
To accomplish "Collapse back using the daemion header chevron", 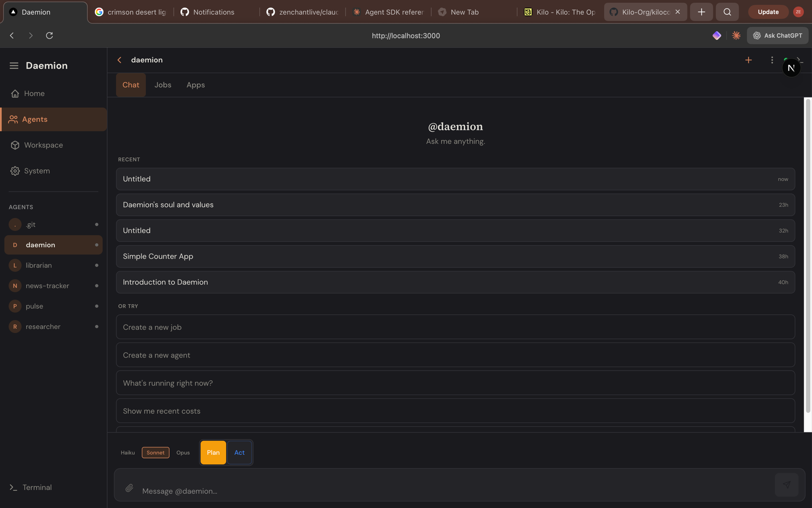I will point(119,60).
